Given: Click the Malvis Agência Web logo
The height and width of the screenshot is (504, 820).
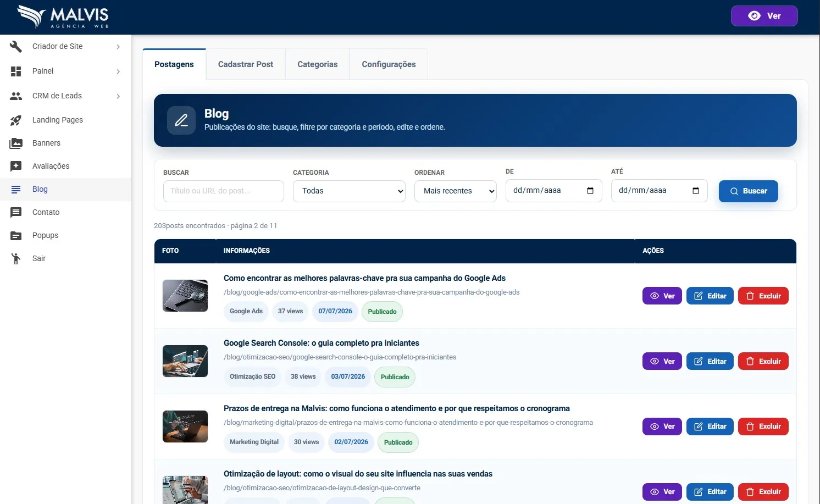Looking at the screenshot, I should point(63,17).
